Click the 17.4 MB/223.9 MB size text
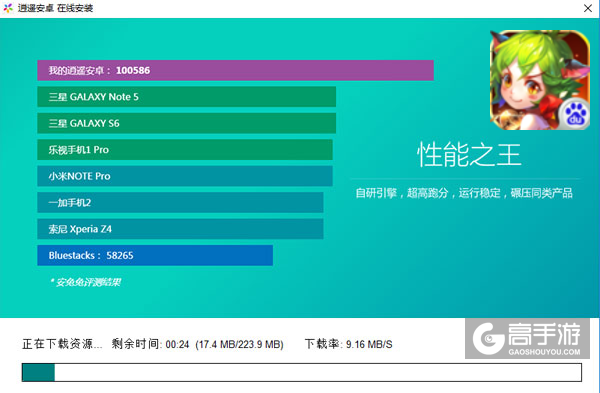The width and height of the screenshot is (600, 393). 240,344
